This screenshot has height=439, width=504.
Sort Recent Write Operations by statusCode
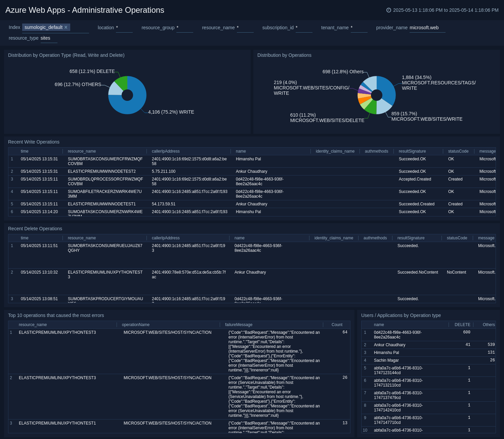coord(458,151)
